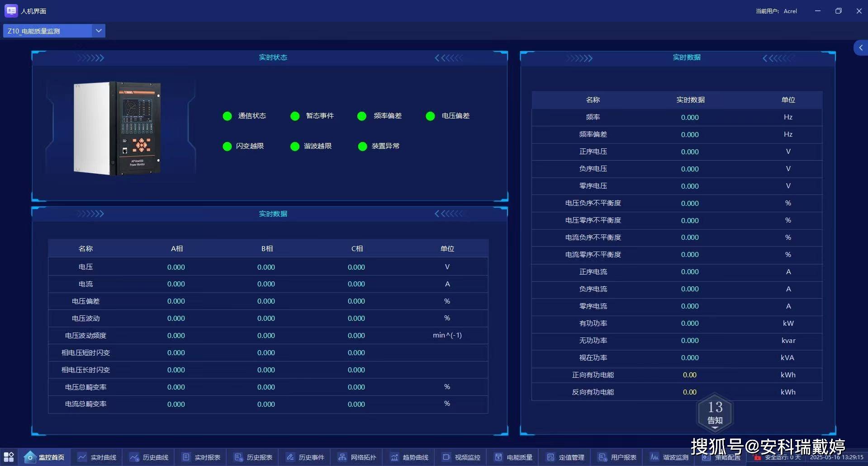The height and width of the screenshot is (466, 868).
Task: Click the power monitor device image
Action: click(118, 128)
